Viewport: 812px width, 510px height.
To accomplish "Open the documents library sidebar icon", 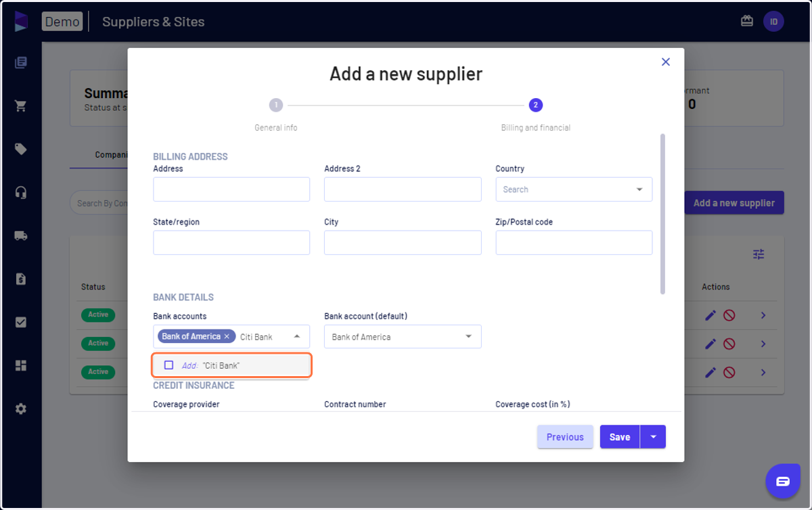I will 21,63.
